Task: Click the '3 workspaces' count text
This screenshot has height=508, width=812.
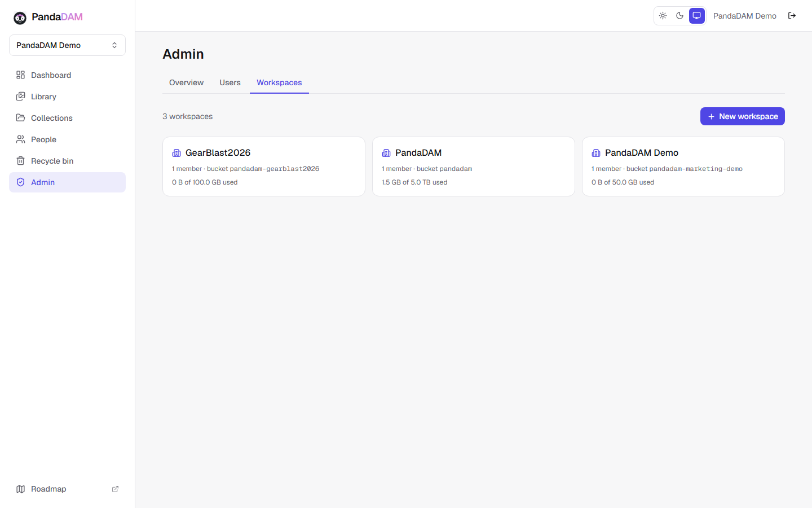Action: tap(188, 116)
